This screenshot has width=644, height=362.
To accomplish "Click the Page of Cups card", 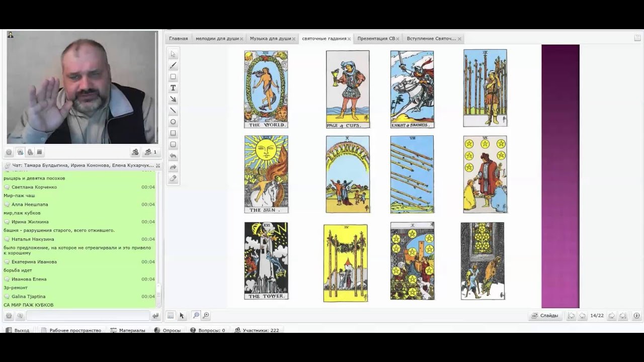I will point(348,89).
